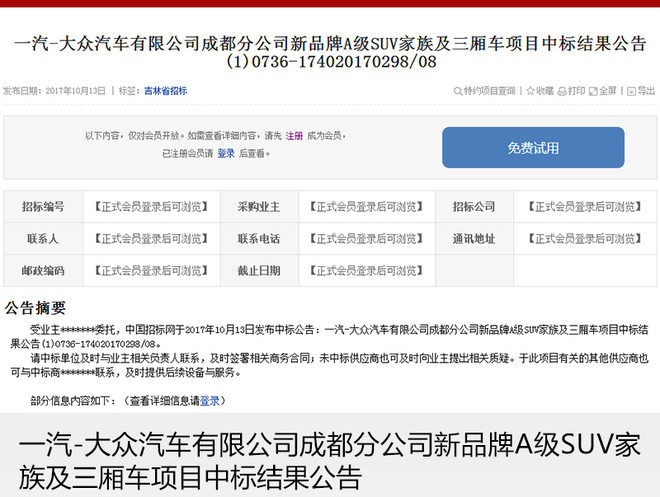Open the 吉林省招标 tag link
The image size is (660, 497).
165,91
